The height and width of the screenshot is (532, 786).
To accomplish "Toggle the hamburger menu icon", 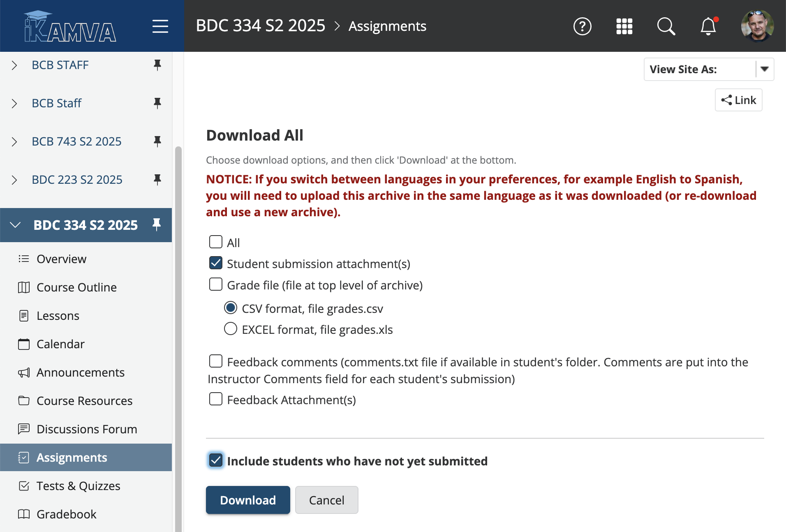I will pyautogui.click(x=160, y=27).
